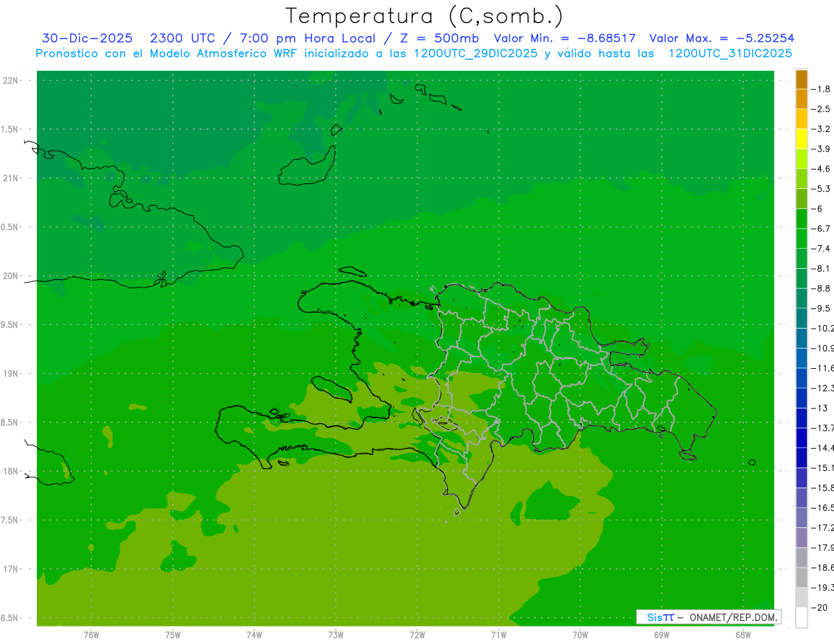Pick the yellow swatch between -3.2 and -3.9

[801, 139]
